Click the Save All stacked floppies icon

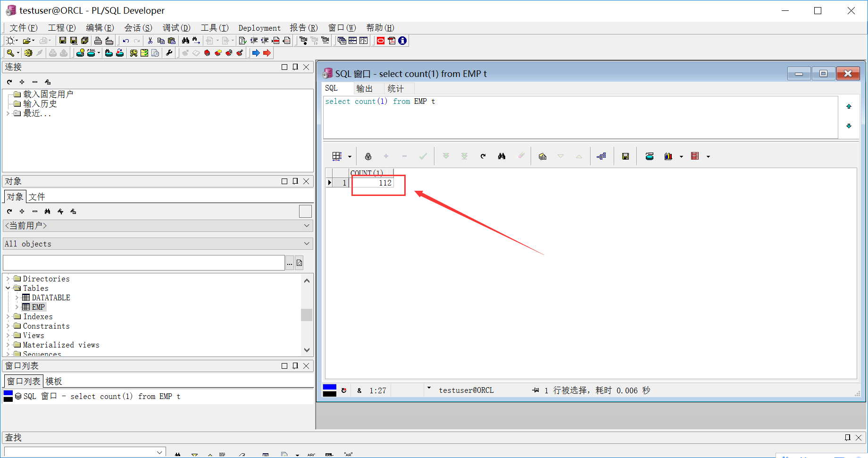(x=85, y=41)
